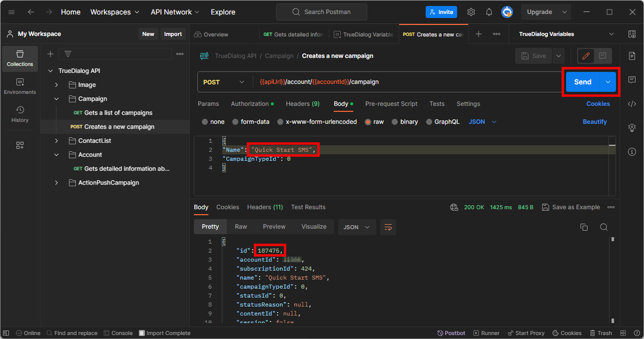Open the settings gear icon
Screen dimensions: 644x339
[x=471, y=12]
